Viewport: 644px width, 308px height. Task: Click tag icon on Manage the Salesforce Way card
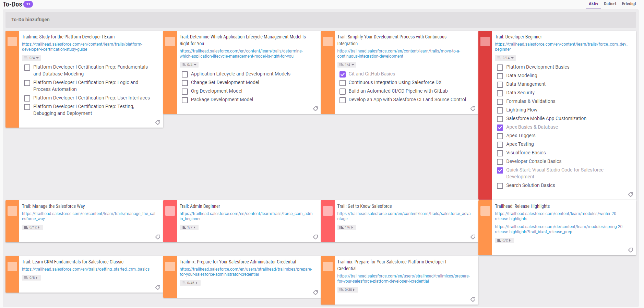[x=158, y=237]
